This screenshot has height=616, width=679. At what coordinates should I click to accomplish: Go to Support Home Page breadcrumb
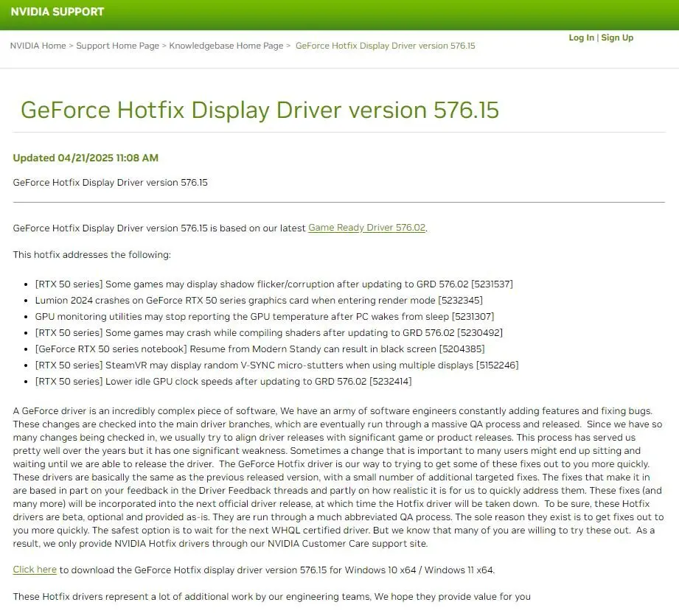pos(118,46)
